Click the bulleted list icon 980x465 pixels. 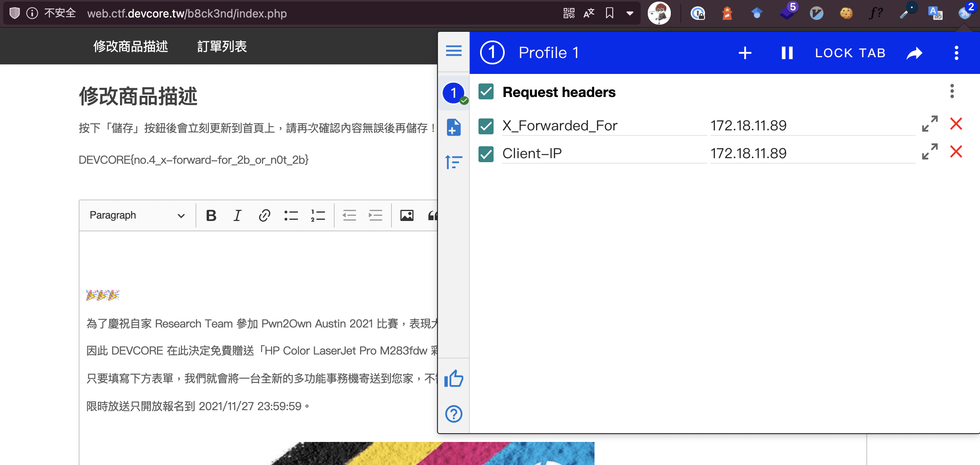[291, 215]
